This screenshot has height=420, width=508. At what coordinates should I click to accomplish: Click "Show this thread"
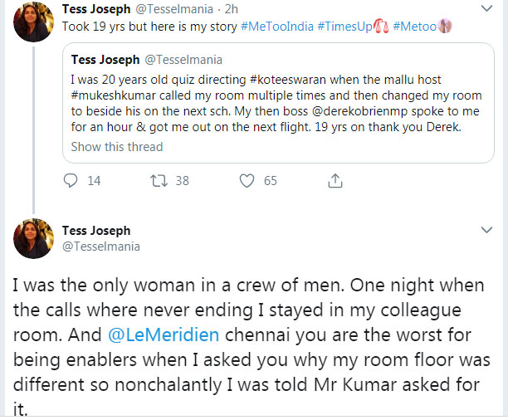pos(117,147)
